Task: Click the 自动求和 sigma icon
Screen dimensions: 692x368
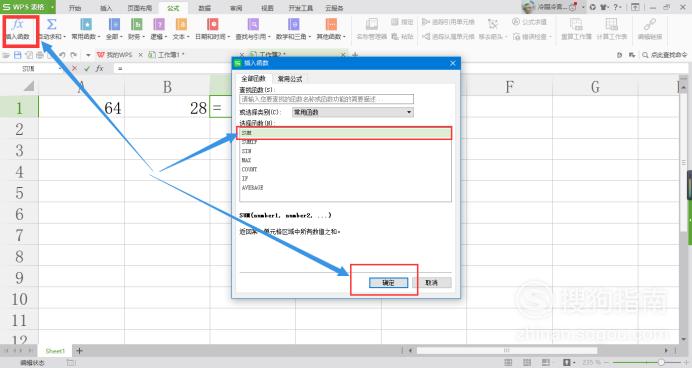Action: (52, 24)
